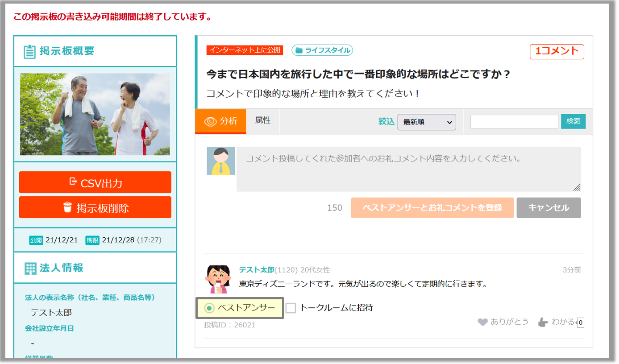Click the 期限 date 21/12/28
Viewport: 619px width, 364px height.
coord(118,240)
